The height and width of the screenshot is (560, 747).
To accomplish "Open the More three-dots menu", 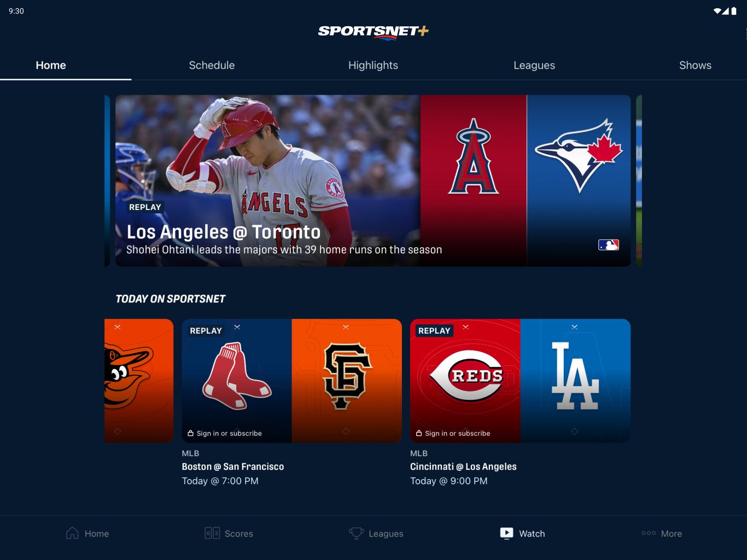I will (649, 533).
